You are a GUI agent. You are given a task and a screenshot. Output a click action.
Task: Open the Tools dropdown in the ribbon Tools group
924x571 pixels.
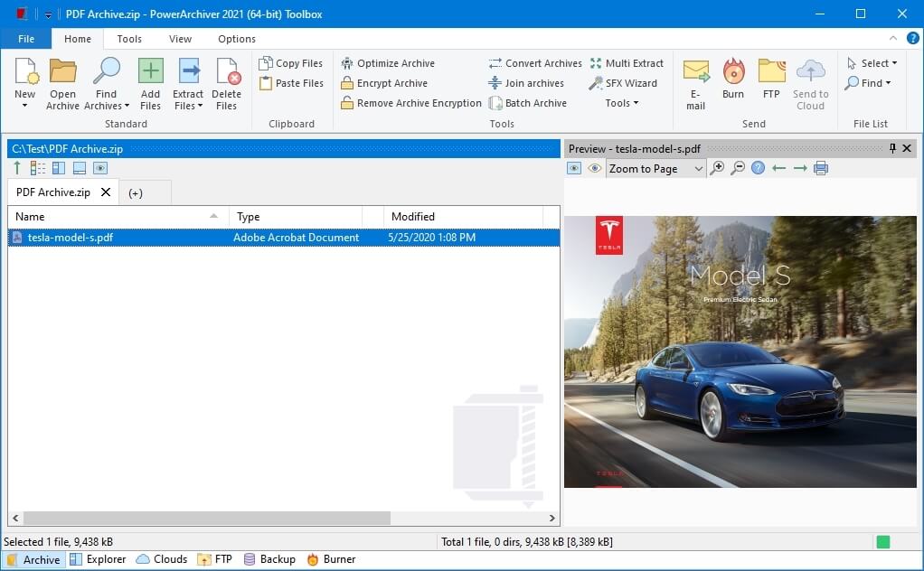click(x=622, y=103)
